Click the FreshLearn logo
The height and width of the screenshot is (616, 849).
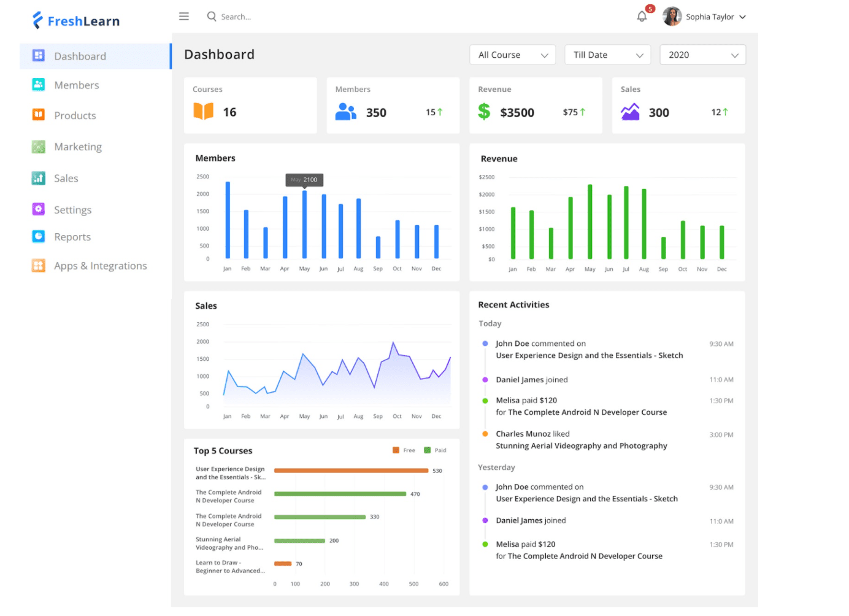pos(76,21)
